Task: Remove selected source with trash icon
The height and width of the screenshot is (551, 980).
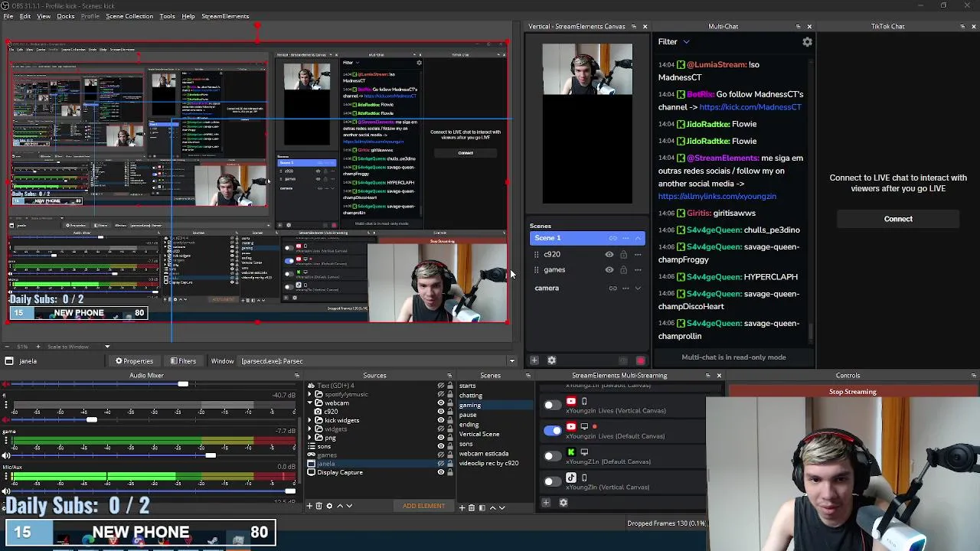Action: 319,506
